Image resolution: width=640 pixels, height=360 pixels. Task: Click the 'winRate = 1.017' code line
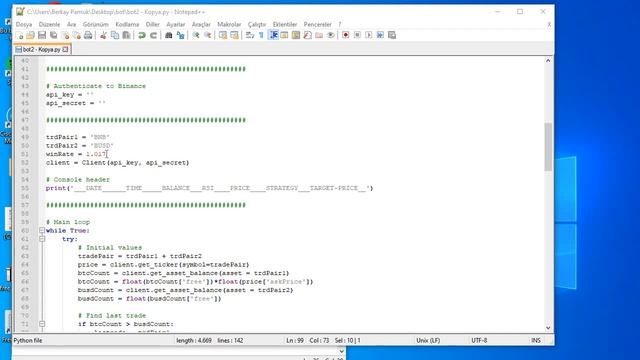[x=76, y=154]
